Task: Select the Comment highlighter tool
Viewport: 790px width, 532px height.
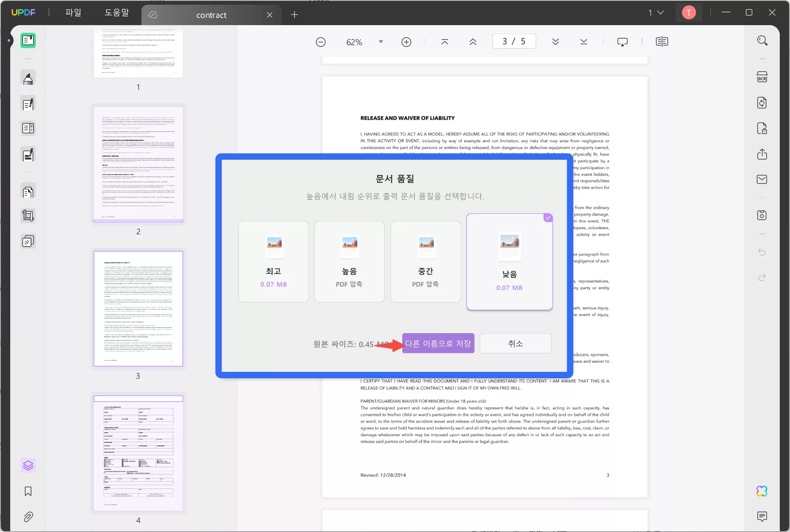Action: [28, 78]
